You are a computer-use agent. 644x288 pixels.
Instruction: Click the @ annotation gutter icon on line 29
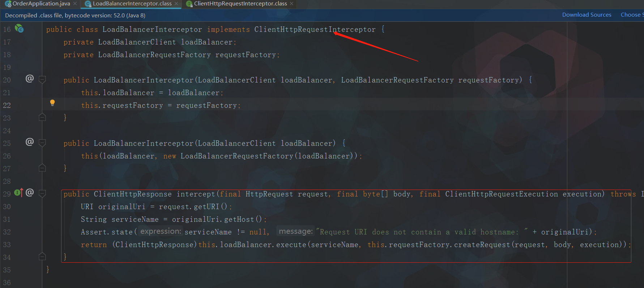[x=30, y=192]
